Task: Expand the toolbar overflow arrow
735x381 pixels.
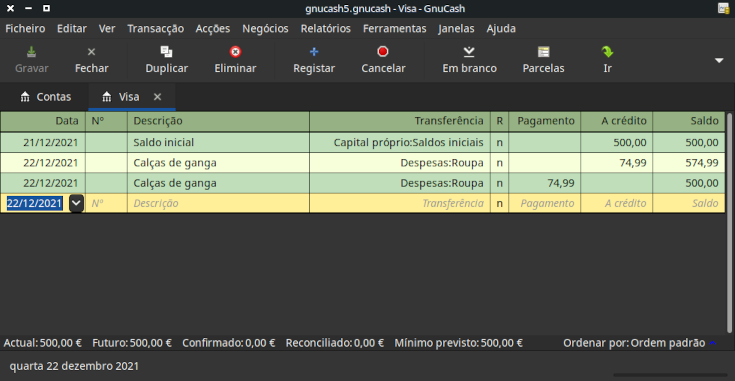Action: pyautogui.click(x=719, y=60)
